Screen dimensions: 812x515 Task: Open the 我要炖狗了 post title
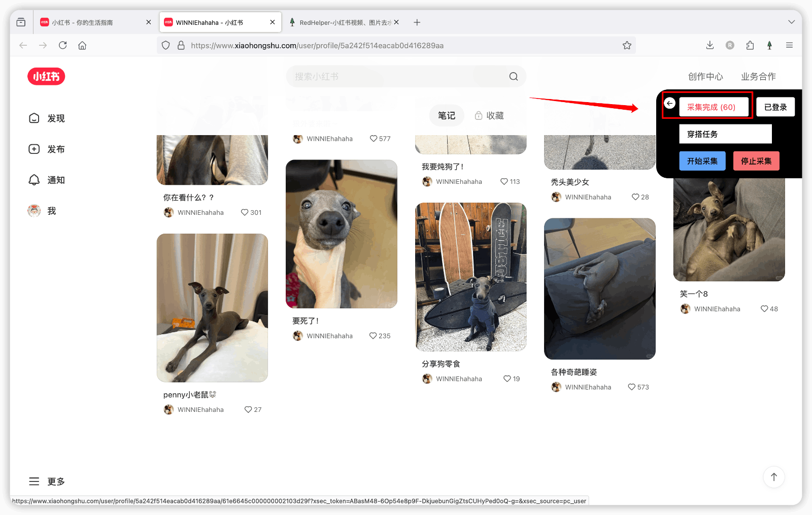click(x=443, y=167)
